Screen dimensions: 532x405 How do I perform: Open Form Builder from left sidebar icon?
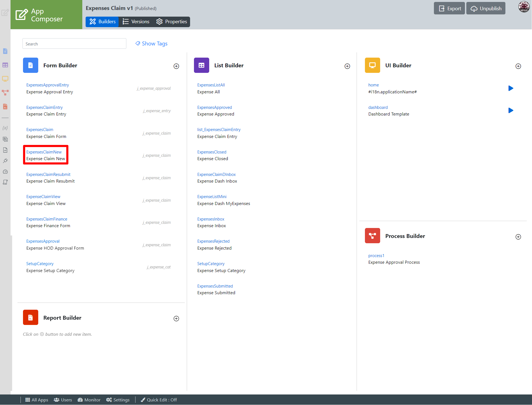click(5, 51)
